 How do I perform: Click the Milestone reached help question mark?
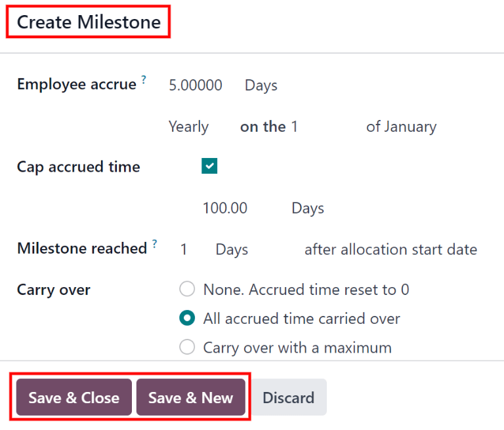pos(155,244)
